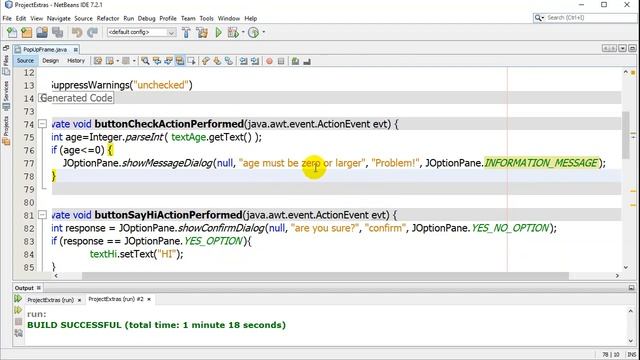Click the Undo arrow icon
Image resolution: width=640 pixels, height=360 pixels.
(77, 32)
